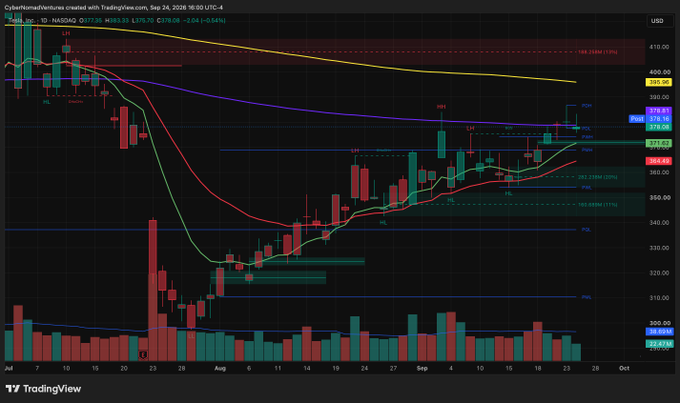
Task: Click the 7 date label on the time axis
Action: (37, 368)
